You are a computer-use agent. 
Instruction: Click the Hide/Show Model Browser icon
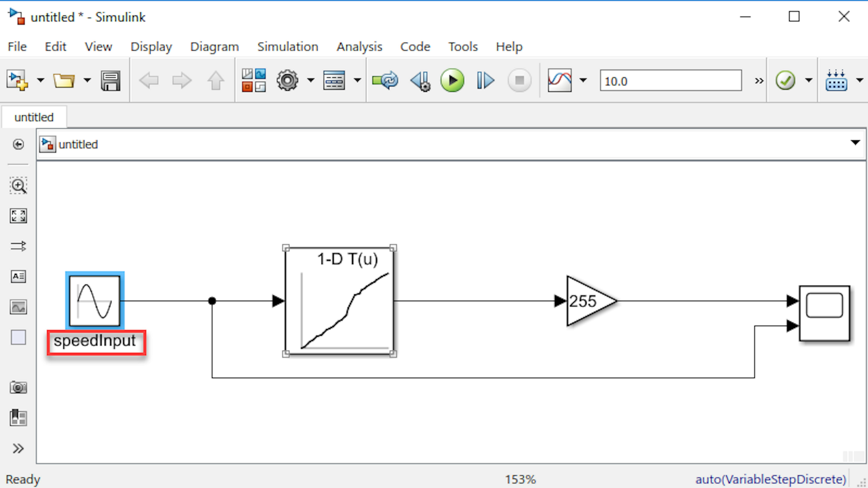pos(18,144)
